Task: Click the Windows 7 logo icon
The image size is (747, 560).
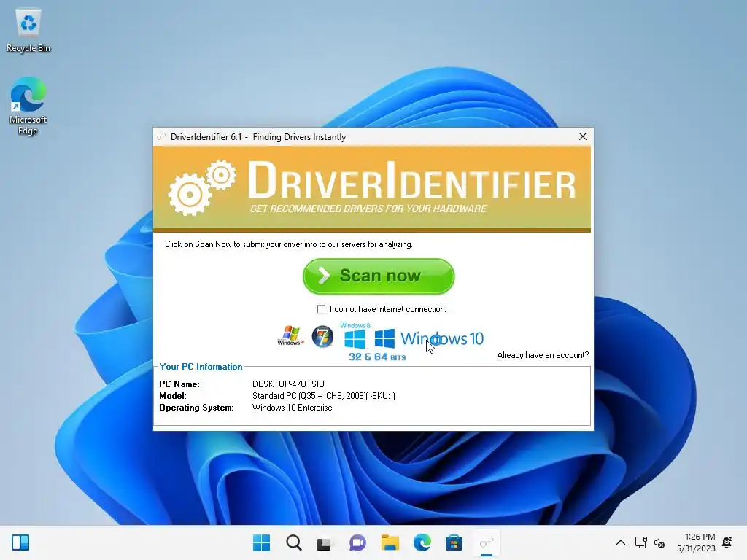Action: pos(322,337)
